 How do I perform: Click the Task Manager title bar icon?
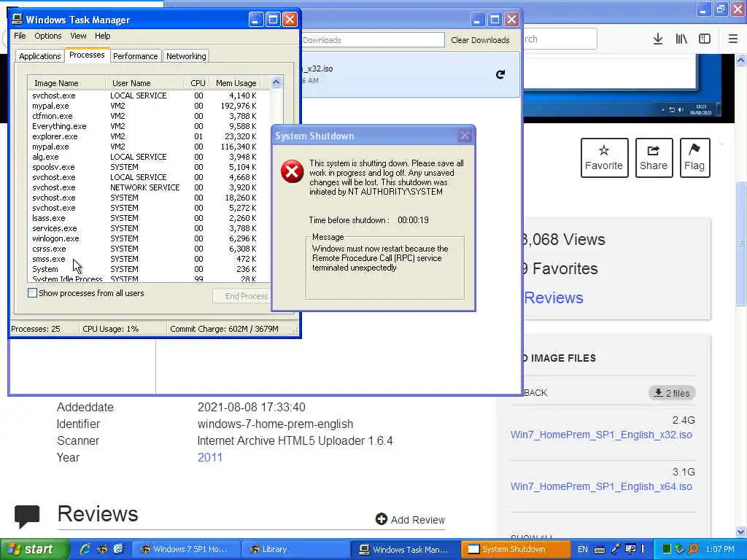18,19
